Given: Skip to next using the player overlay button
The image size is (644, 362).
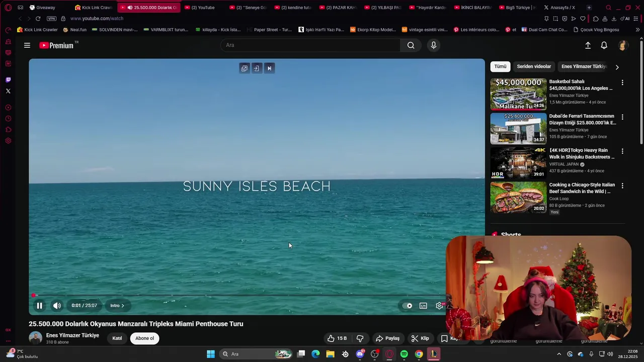Looking at the screenshot, I should [x=269, y=68].
